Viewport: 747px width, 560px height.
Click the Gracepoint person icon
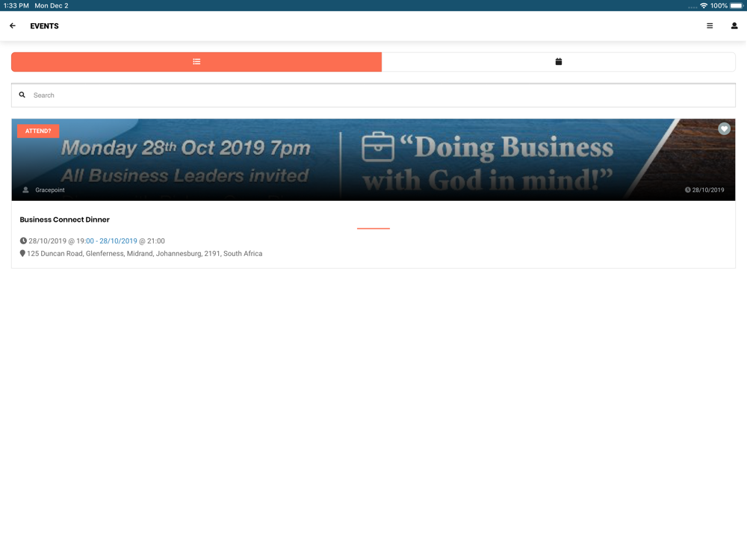click(25, 190)
